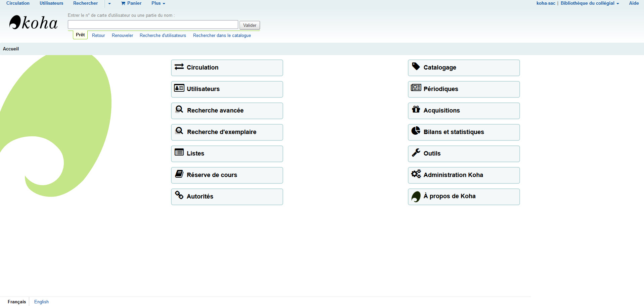Open the Rechercher top menu item
This screenshot has width=644, height=306.
(86, 3)
